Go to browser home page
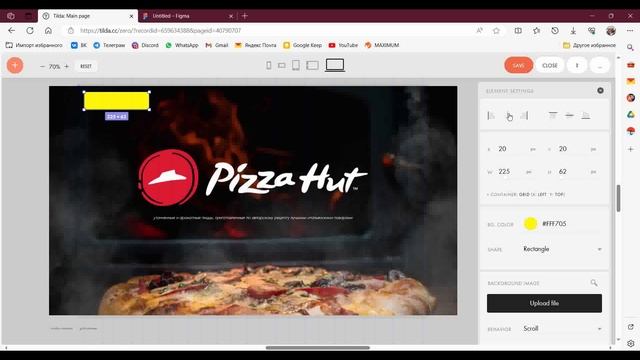The height and width of the screenshot is (360, 640). click(48, 31)
